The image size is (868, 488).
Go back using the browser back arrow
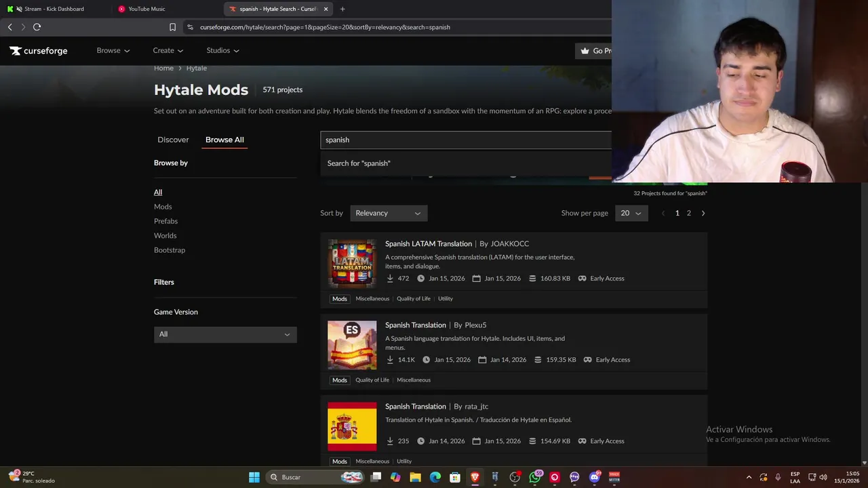tap(9, 27)
